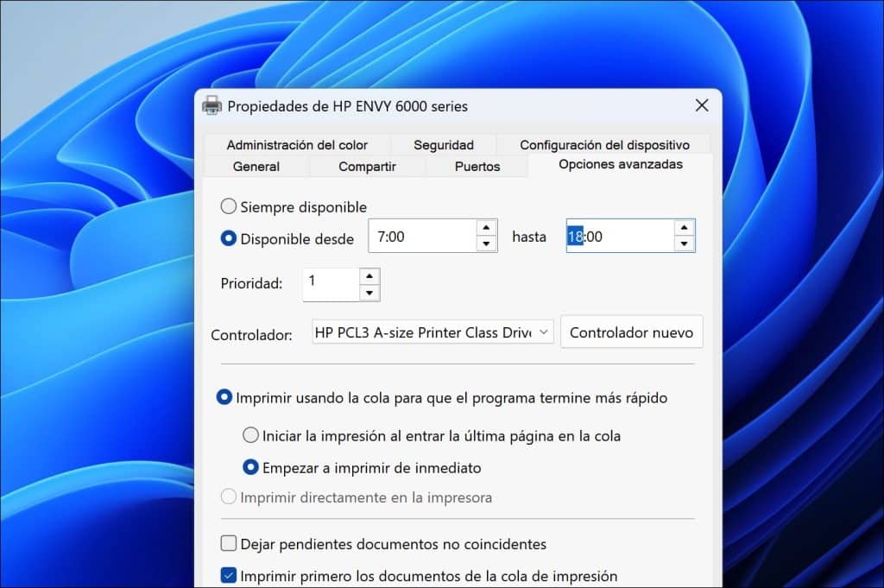This screenshot has width=884, height=588.
Task: Click the hasta label text
Action: (529, 237)
